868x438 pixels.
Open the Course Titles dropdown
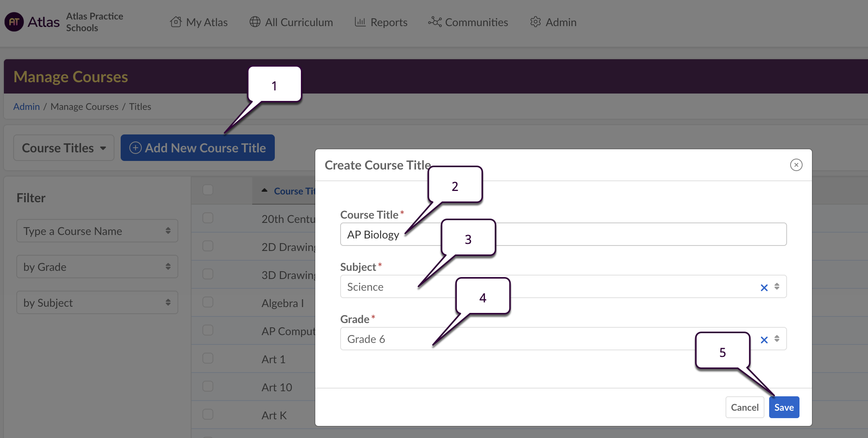pos(64,148)
